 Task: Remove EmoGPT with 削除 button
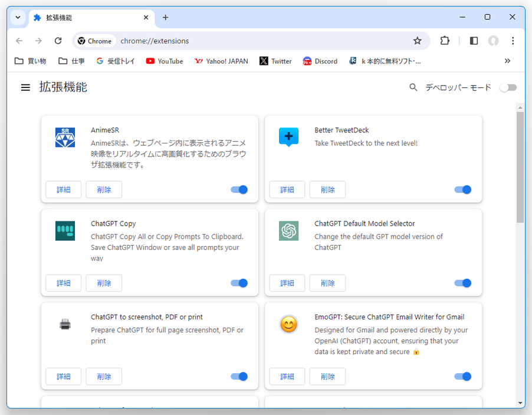pos(327,376)
